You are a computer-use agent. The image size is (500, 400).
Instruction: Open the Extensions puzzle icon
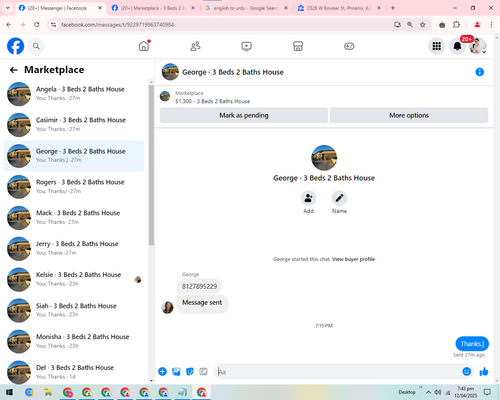click(456, 24)
